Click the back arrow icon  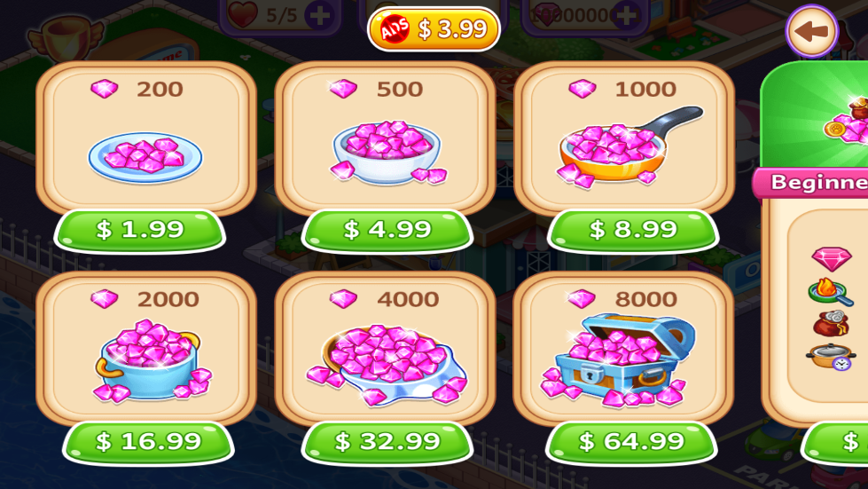[811, 31]
